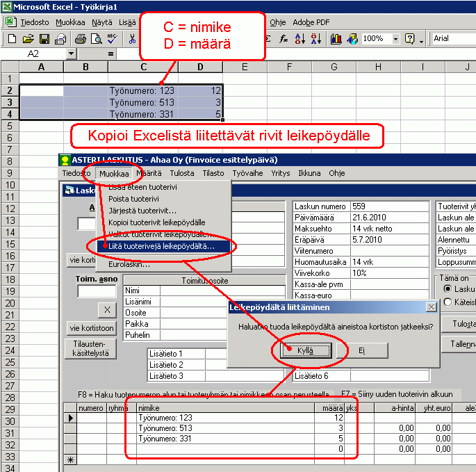
Task: Open the zoom 100% dropdown
Action: tap(395, 39)
